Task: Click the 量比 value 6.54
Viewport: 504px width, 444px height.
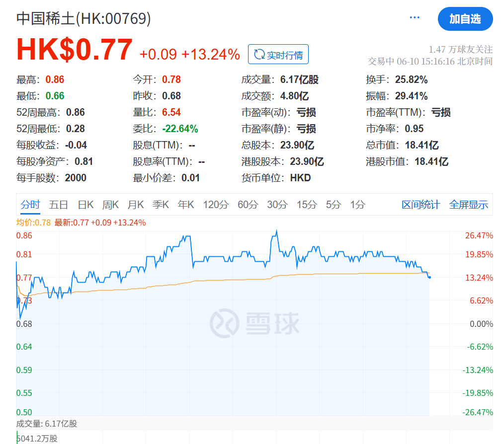Action: (x=171, y=112)
